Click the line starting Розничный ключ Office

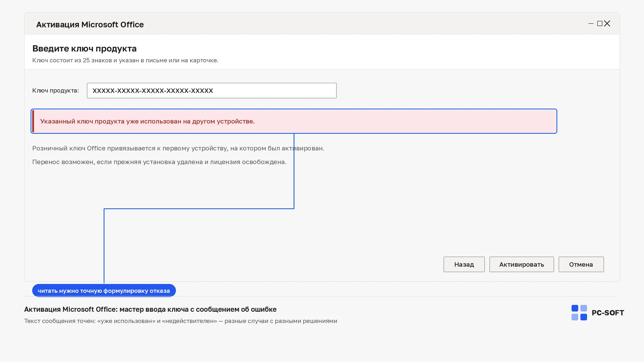pos(178,148)
